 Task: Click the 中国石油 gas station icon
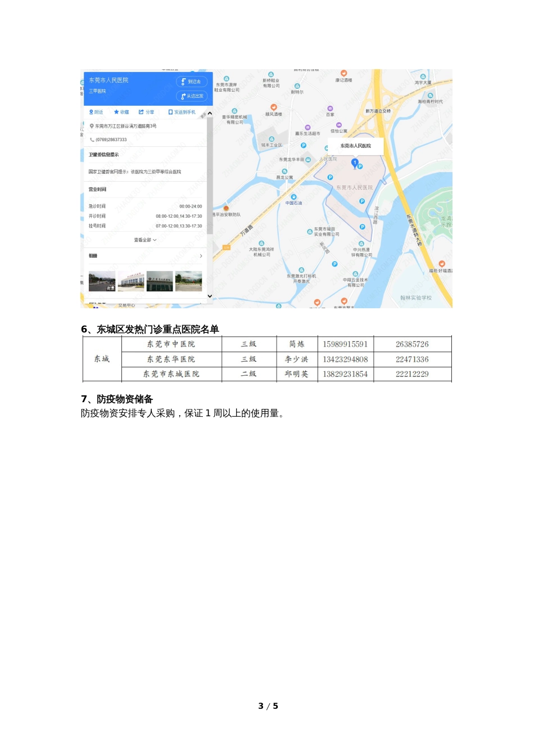pos(293,197)
